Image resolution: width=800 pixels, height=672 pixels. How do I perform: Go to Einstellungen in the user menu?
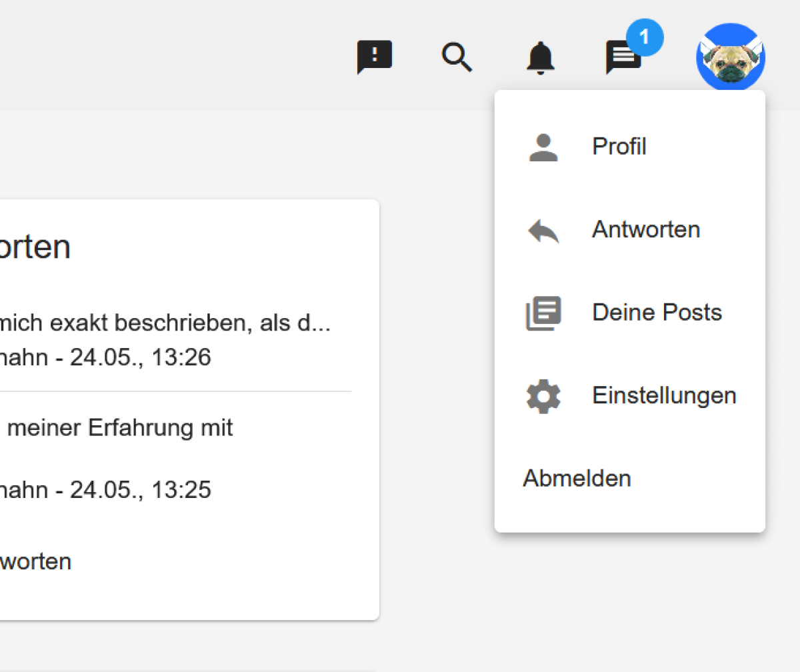(x=663, y=396)
